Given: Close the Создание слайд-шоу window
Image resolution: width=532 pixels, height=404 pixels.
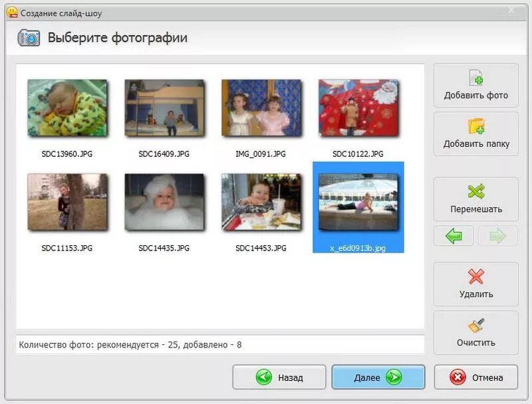Looking at the screenshot, I should [511, 10].
